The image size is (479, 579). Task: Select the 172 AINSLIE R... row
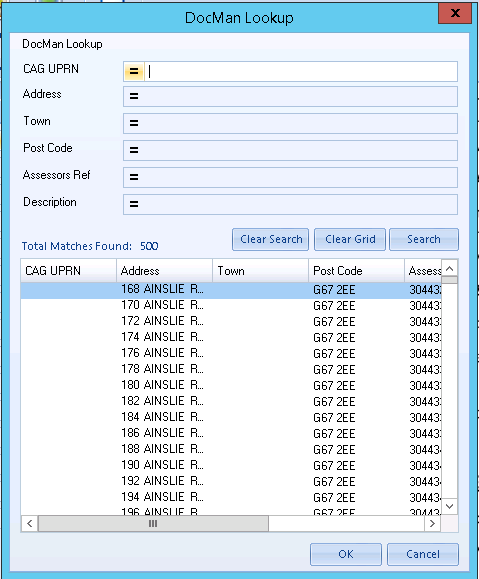coord(231,322)
